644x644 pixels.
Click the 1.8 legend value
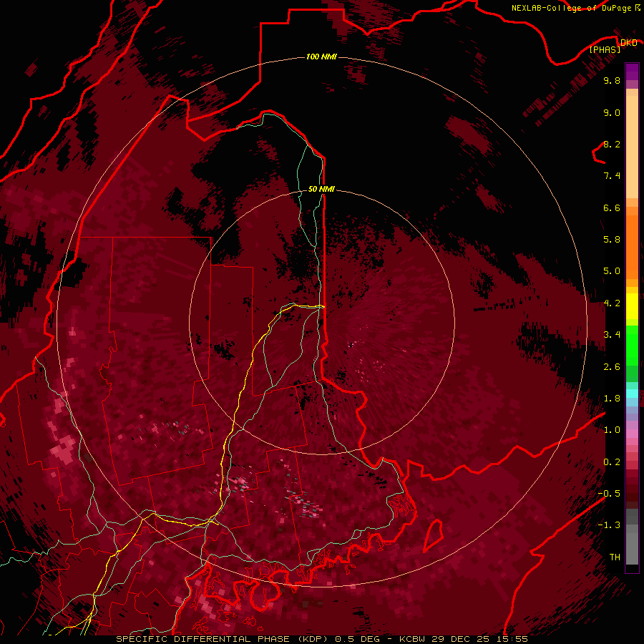(x=612, y=399)
